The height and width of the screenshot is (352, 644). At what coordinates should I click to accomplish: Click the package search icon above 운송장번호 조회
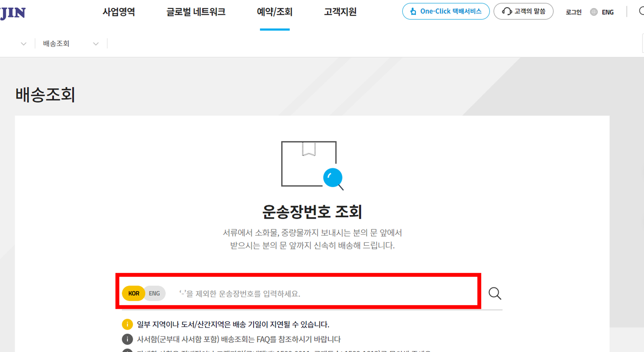click(x=309, y=164)
